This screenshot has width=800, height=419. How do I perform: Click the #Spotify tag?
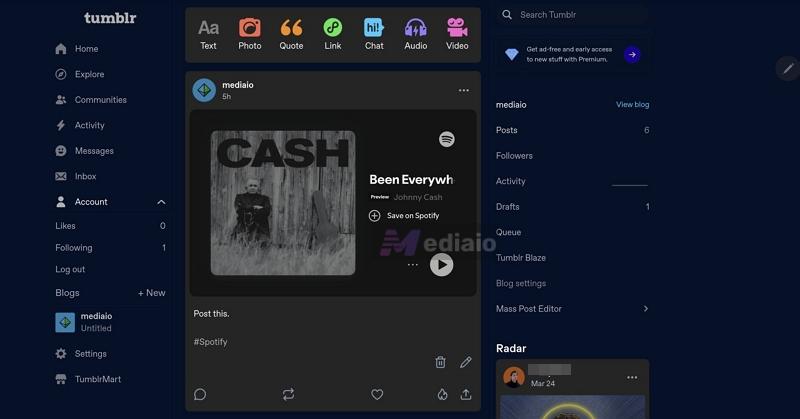pos(210,342)
